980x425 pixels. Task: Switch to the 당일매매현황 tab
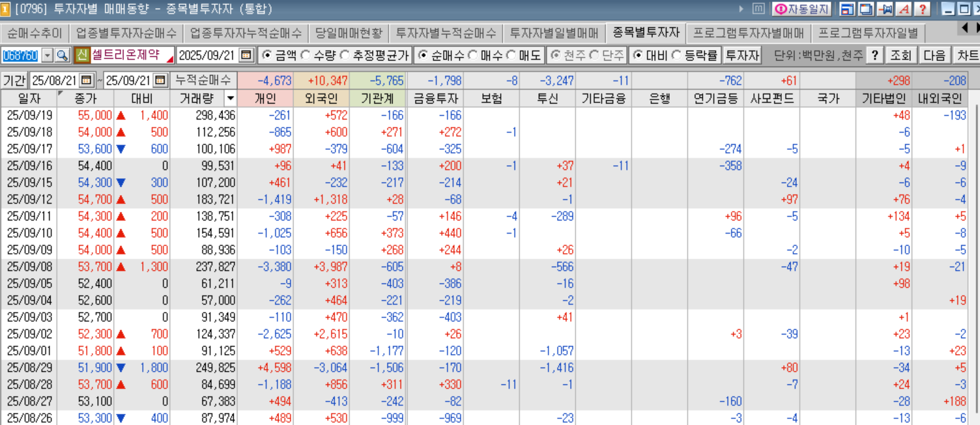click(348, 33)
